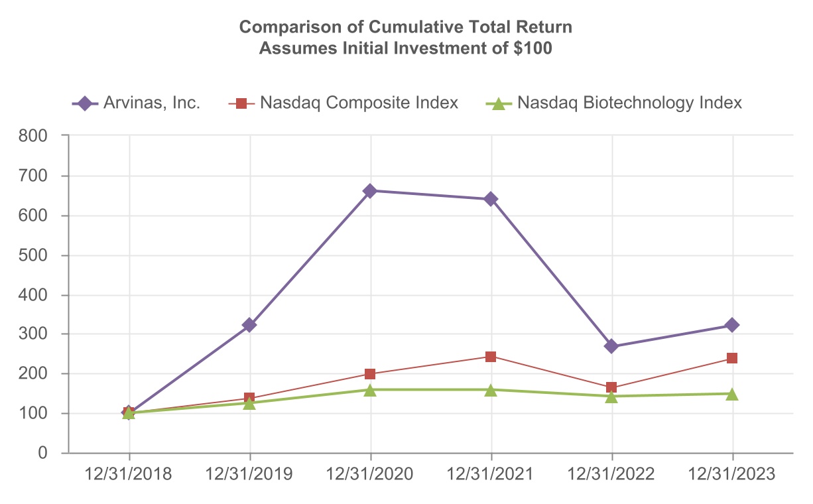Viewport: 813px width, 504px height.
Task: Click the 12/31/2018 x-axis label
Action: [129, 475]
